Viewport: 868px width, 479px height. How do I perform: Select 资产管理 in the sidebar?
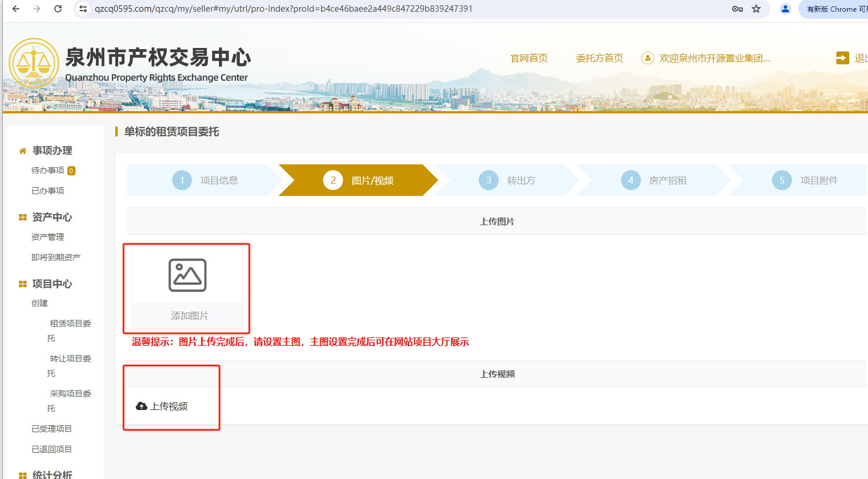click(x=48, y=237)
